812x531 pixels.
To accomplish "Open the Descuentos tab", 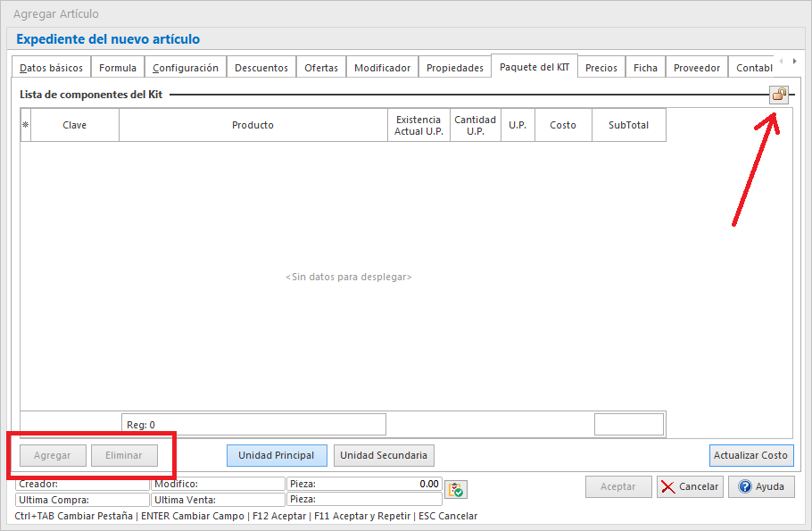I will pyautogui.click(x=261, y=68).
